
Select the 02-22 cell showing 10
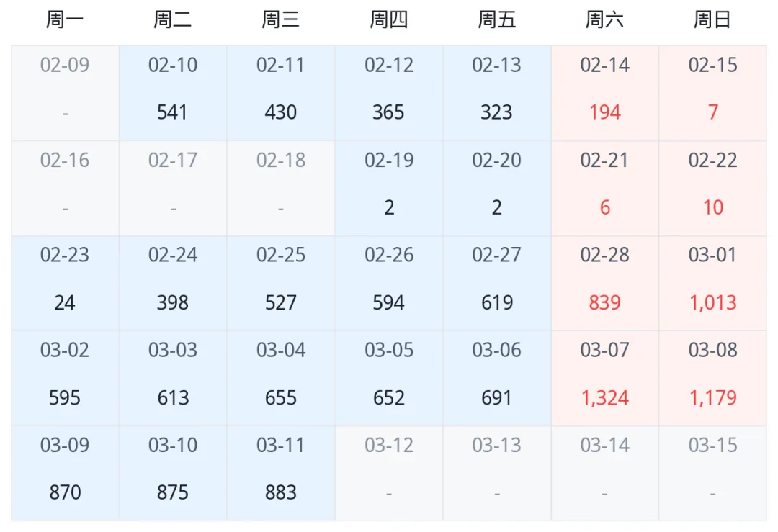click(713, 188)
